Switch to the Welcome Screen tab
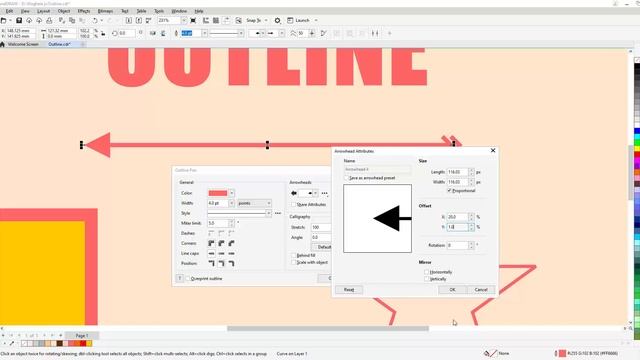 (x=23, y=44)
